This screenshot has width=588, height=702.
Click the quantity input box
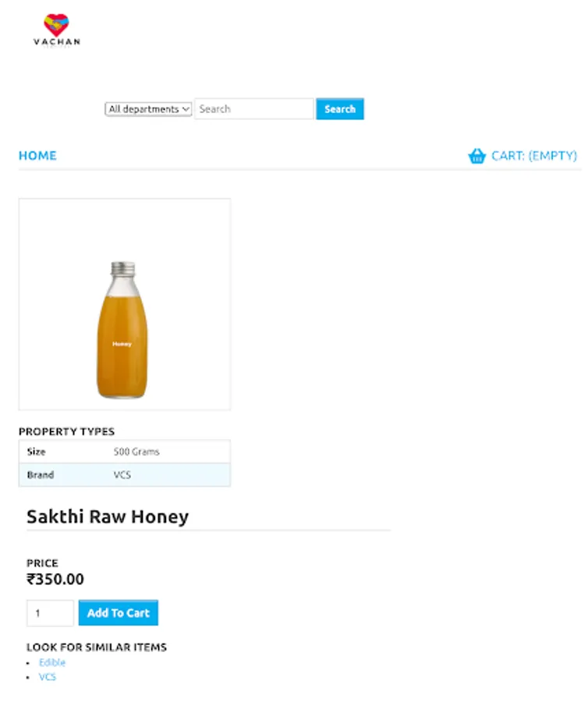tap(50, 613)
